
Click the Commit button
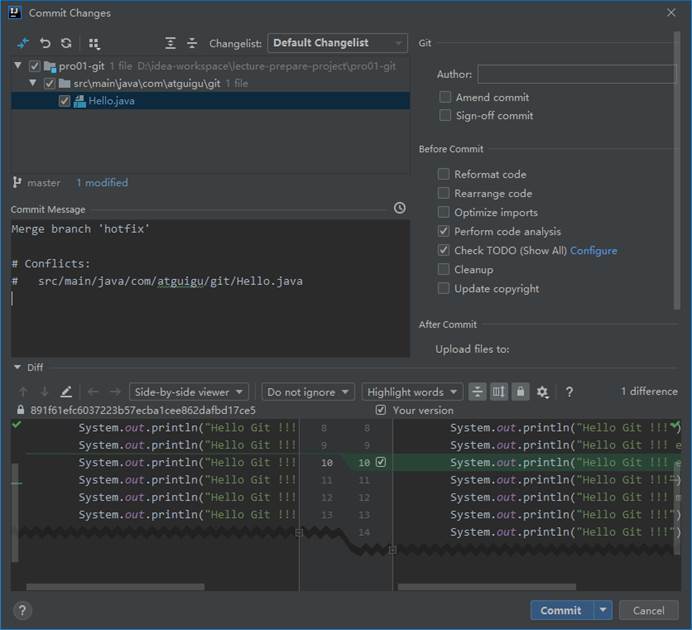[561, 610]
